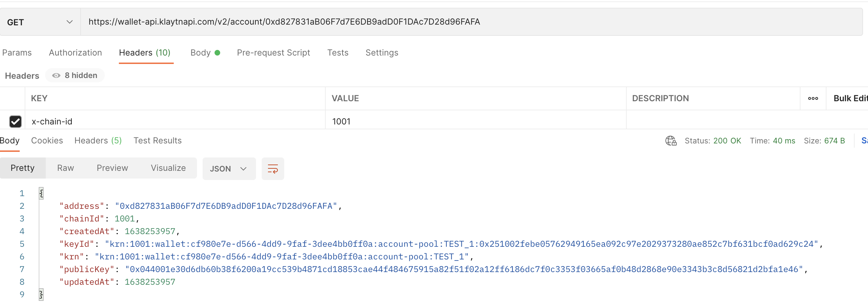This screenshot has height=303, width=868.
Task: Click the "updatedAt" timestamp value
Action: (150, 282)
